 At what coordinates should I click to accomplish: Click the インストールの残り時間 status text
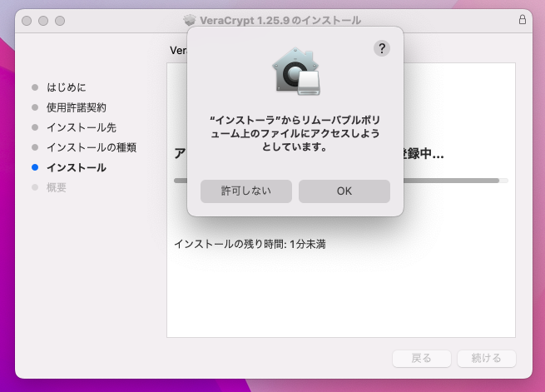[x=249, y=244]
